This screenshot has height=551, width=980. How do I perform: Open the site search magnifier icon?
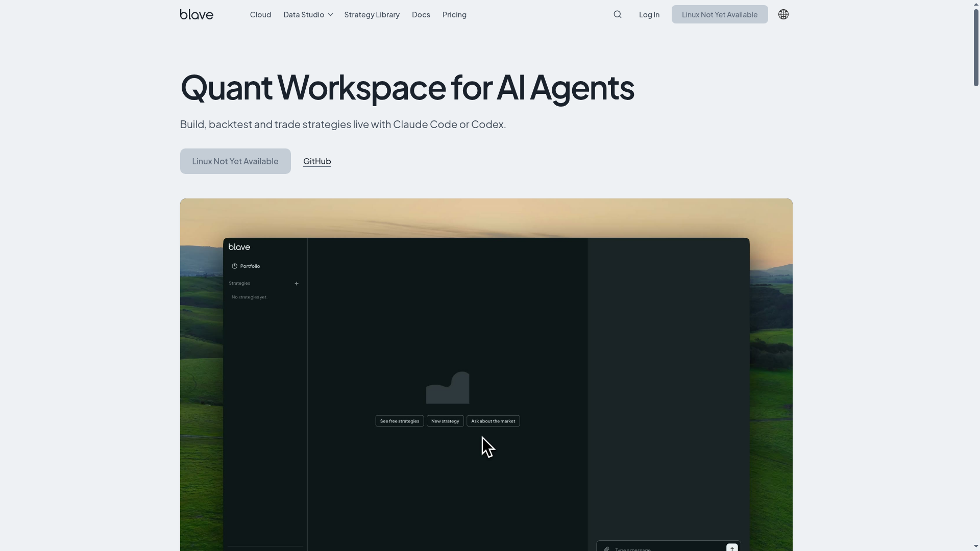(618, 14)
